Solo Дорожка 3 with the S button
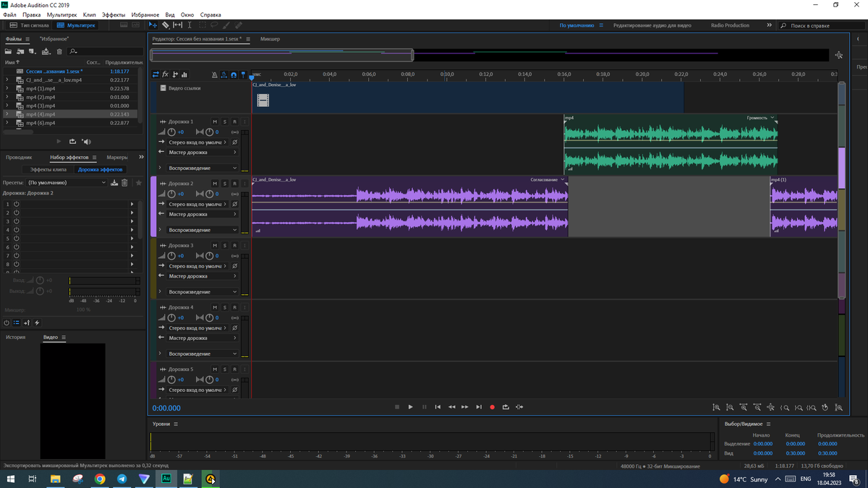This screenshot has height=488, width=868. [x=225, y=246]
